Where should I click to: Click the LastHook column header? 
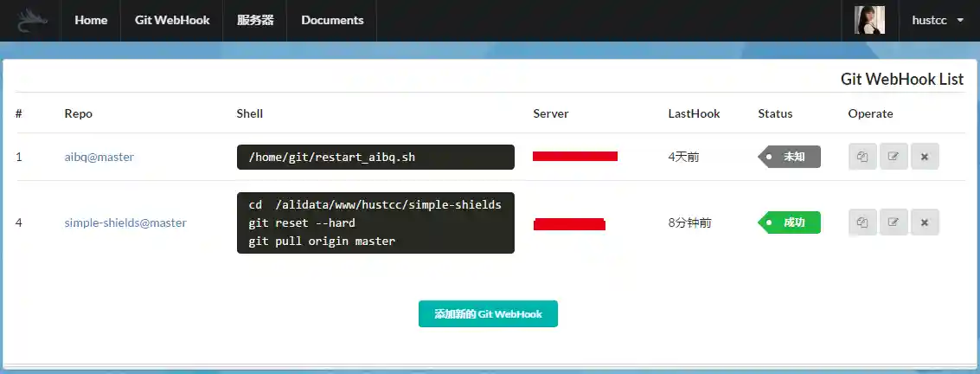694,113
